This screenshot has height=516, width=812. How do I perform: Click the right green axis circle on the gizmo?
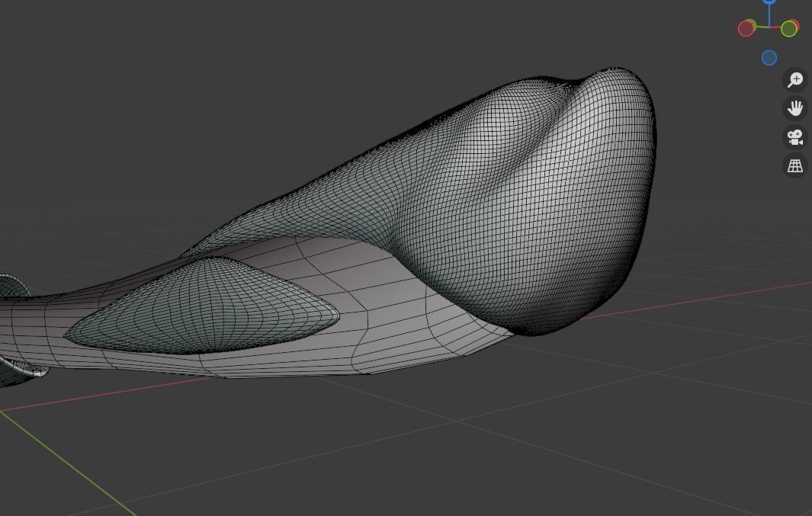tap(788, 28)
